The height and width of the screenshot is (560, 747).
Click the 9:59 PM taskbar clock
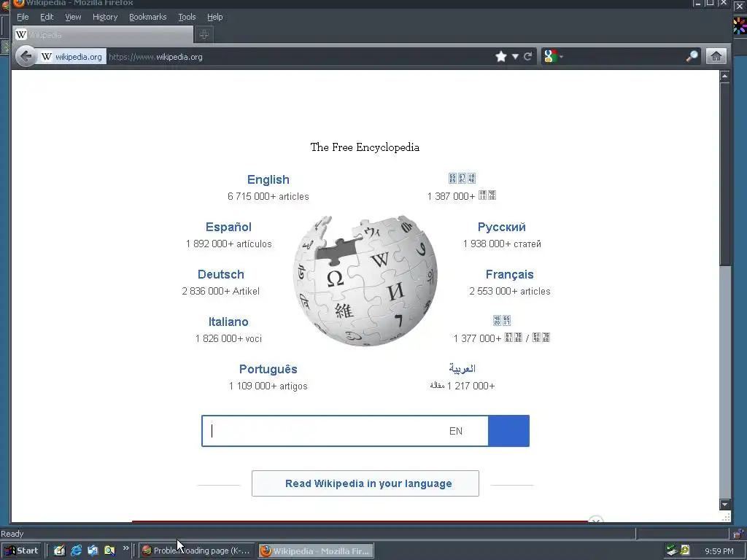tap(719, 551)
